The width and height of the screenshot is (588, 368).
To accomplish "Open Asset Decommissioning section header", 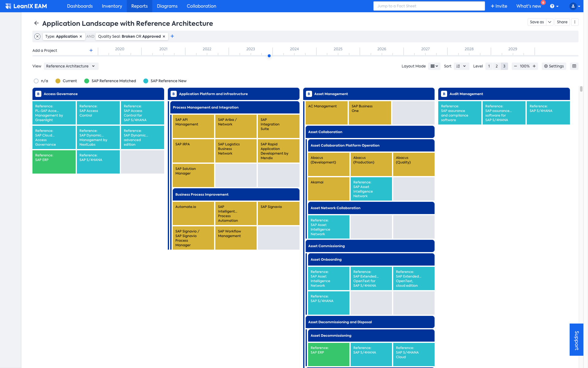I will (x=371, y=335).
